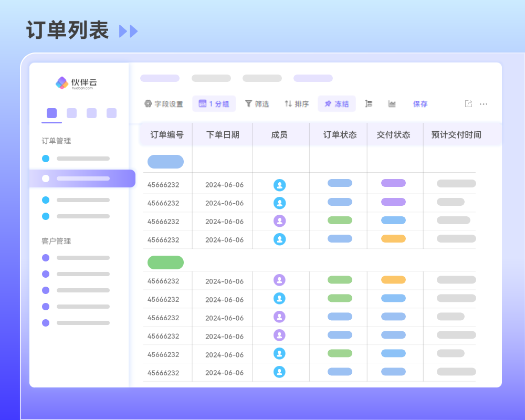Switch to the first purple tab above 订单管理
This screenshot has height=420, width=525.
tap(51, 113)
